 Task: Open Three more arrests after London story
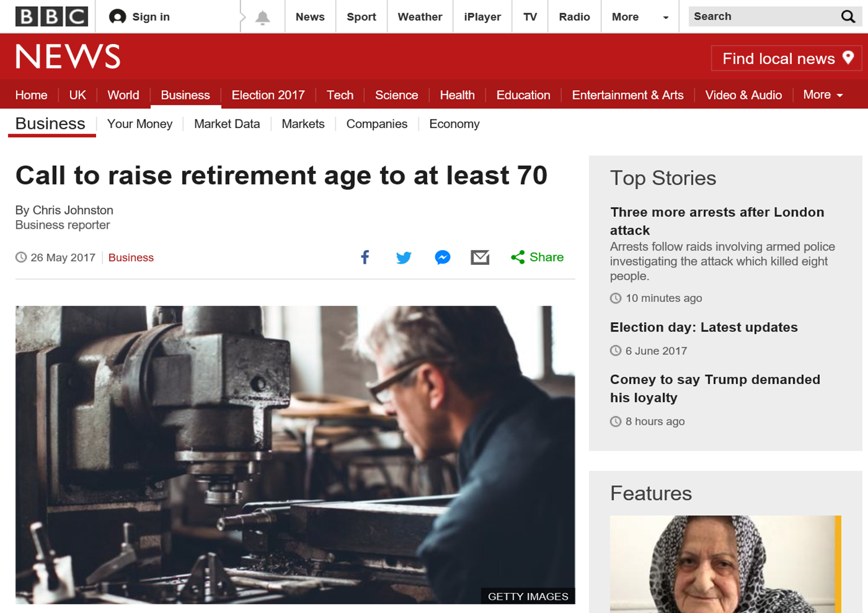pyautogui.click(x=717, y=221)
